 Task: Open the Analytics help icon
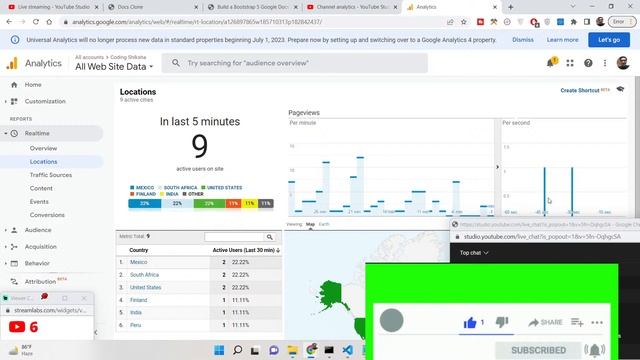coord(588,63)
